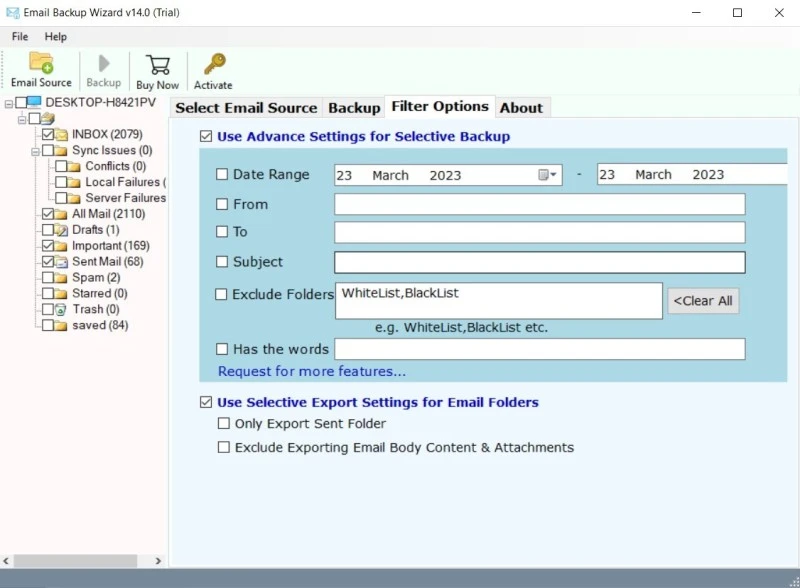800x588 pixels.
Task: Click the Trash folder icon
Action: coord(61,310)
